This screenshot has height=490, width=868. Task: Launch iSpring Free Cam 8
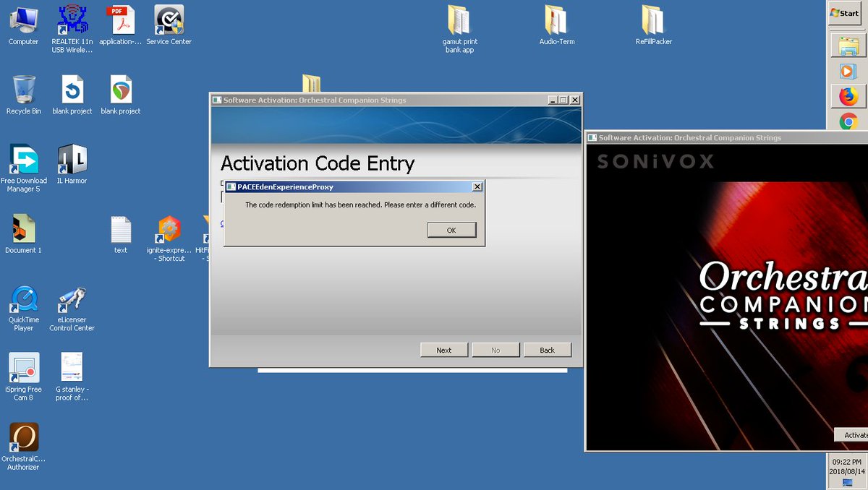pos(23,377)
